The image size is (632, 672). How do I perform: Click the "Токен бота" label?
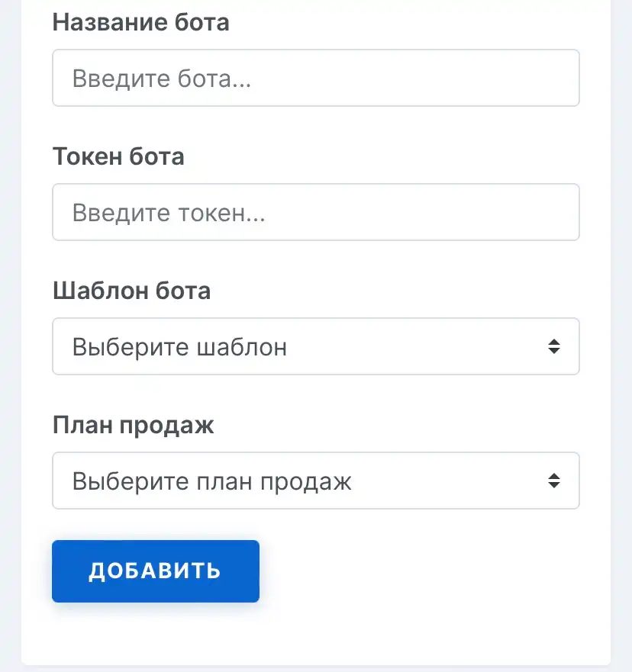(x=118, y=156)
